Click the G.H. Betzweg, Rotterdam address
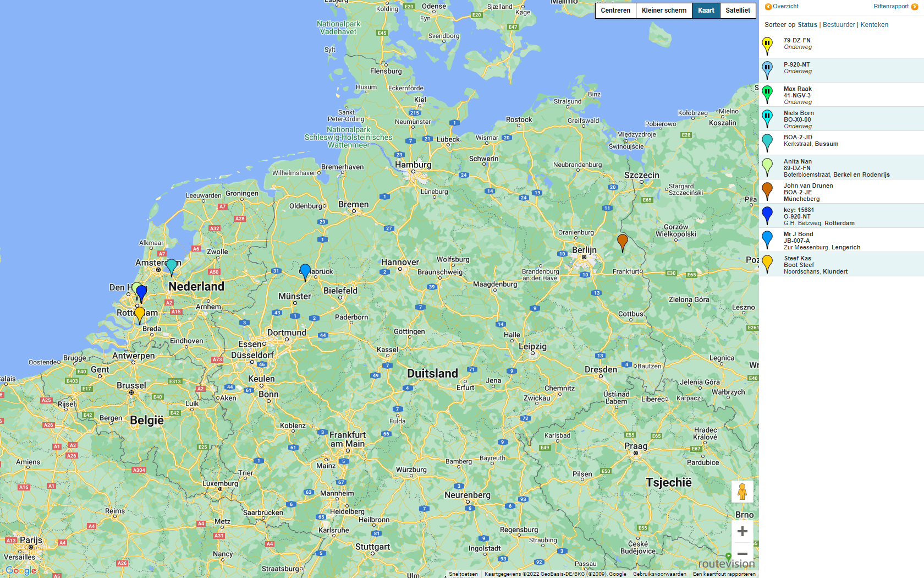Viewport: 924px width, 578px height. pyautogui.click(x=819, y=223)
